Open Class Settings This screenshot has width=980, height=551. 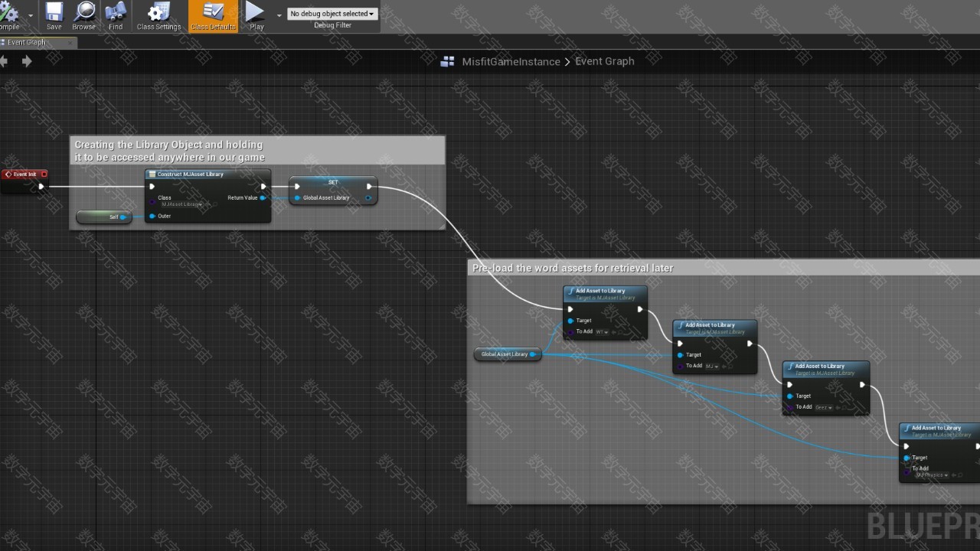[x=158, y=15]
